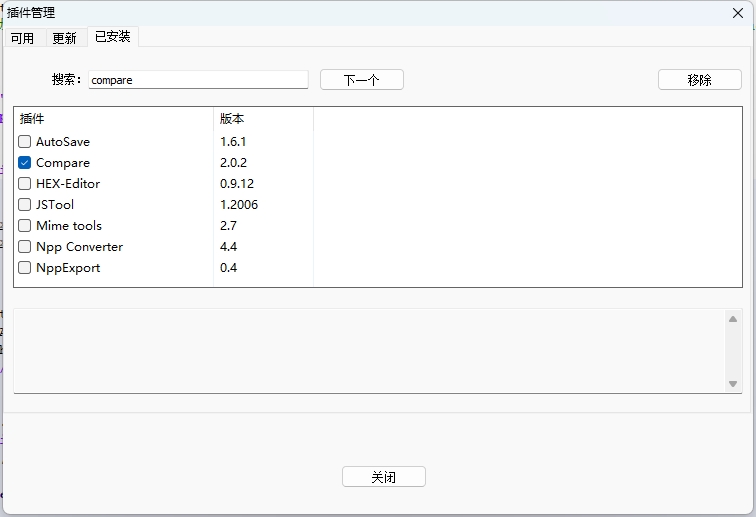The height and width of the screenshot is (517, 756).
Task: Select the Compare plugin name row
Action: (x=63, y=163)
